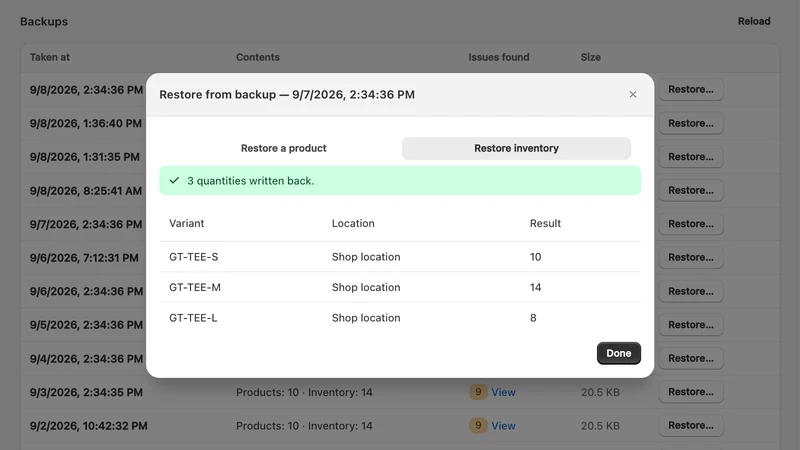
Task: Click Shop location in GT-TEE-S row
Action: click(x=366, y=257)
